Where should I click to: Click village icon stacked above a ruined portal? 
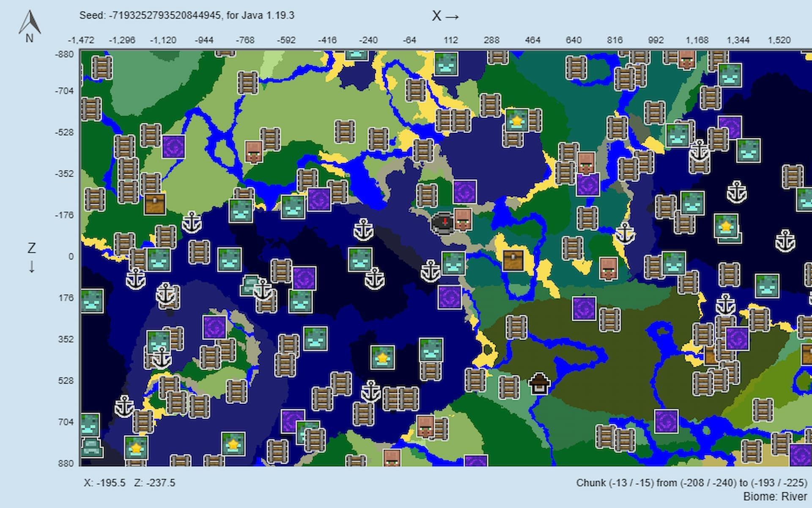(586, 164)
